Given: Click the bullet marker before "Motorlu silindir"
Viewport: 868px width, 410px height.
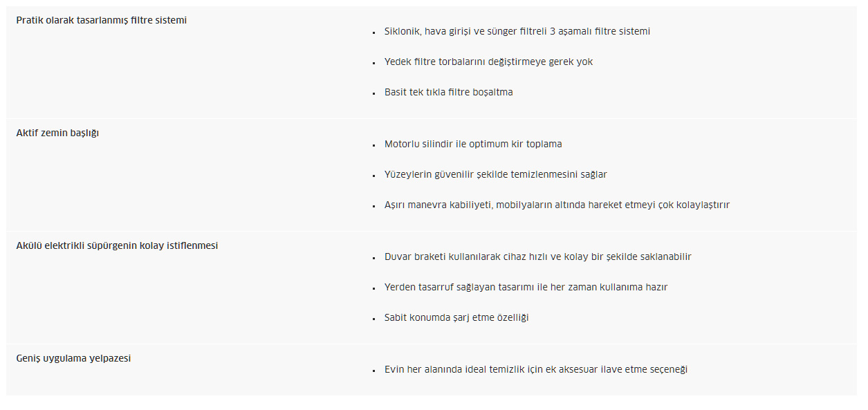Looking at the screenshot, I should tap(373, 145).
